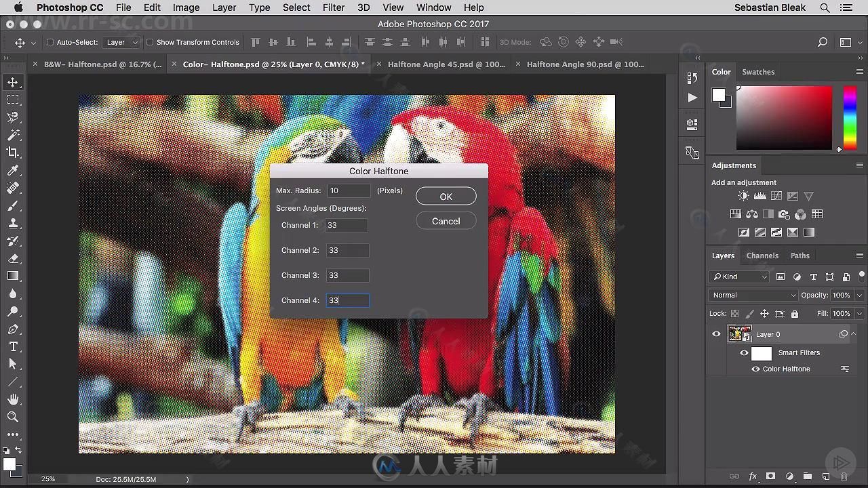Toggle lock all padlock icon

[795, 314]
